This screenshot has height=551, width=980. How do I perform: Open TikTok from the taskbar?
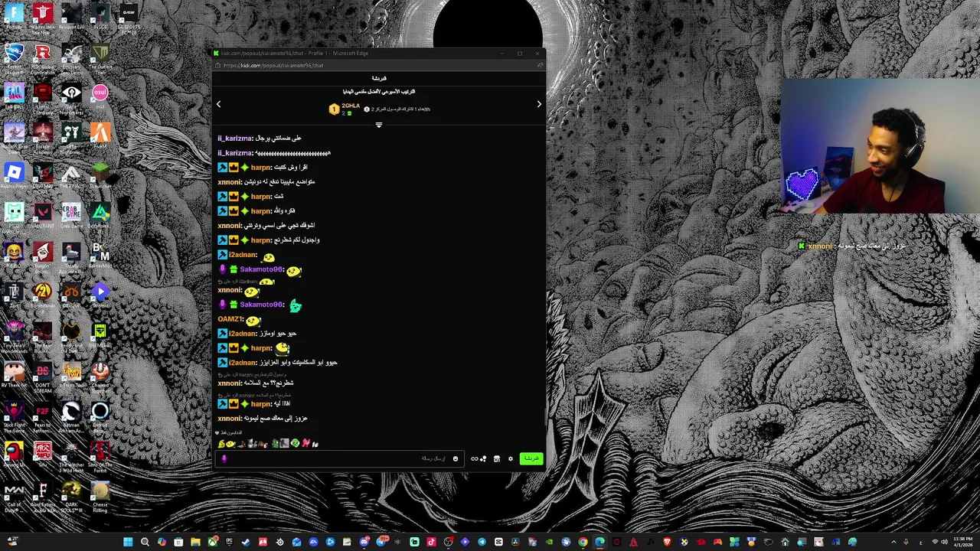(431, 542)
